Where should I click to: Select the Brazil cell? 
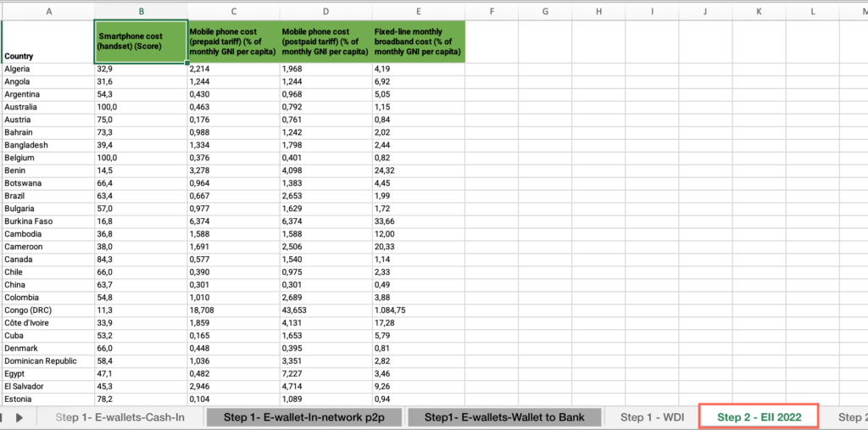click(48, 196)
